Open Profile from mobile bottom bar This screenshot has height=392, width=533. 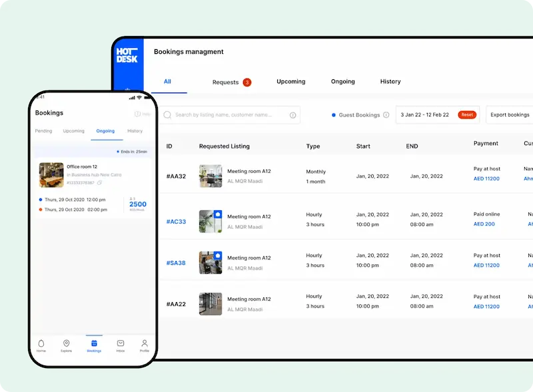[x=145, y=345]
